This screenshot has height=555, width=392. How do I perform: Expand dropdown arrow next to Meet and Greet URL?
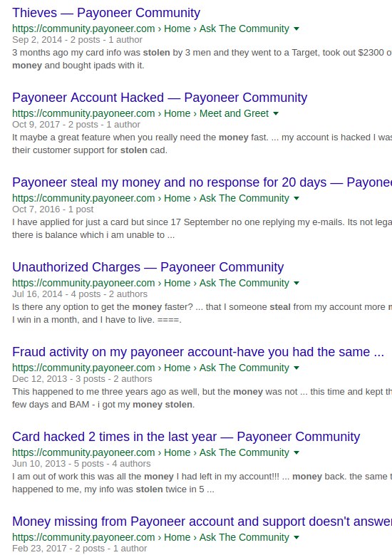pyautogui.click(x=277, y=113)
